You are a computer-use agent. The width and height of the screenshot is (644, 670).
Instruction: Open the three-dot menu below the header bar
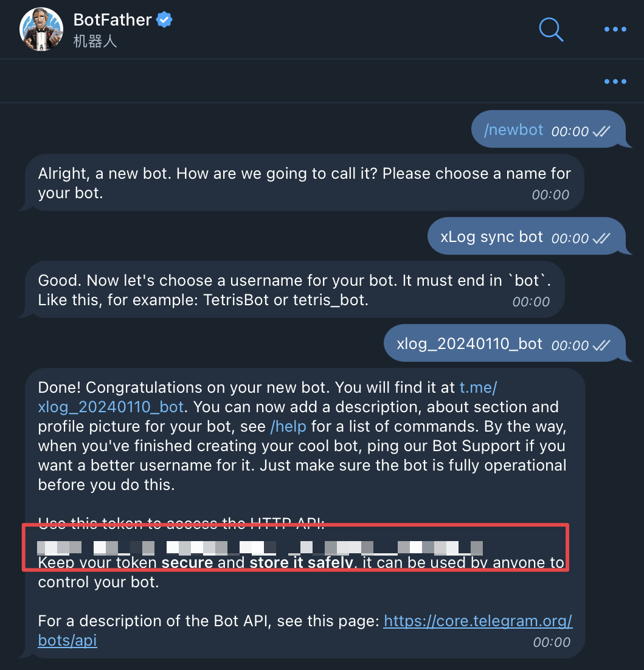click(x=615, y=82)
